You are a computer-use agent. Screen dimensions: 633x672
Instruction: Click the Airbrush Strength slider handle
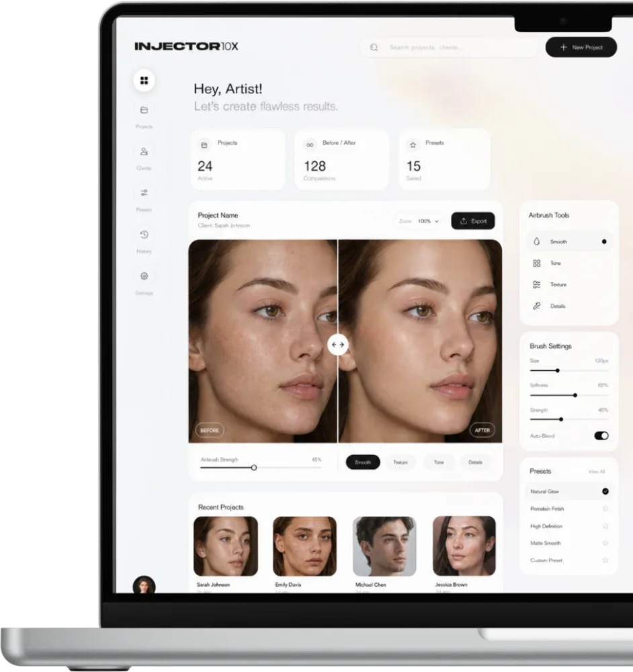point(254,468)
